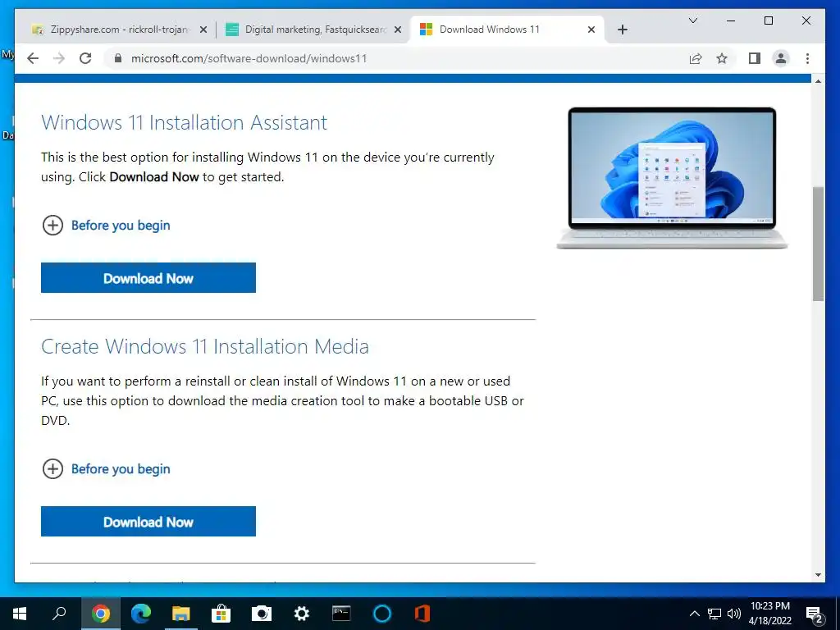This screenshot has height=630, width=840.
Task: Minimize the Chrome window
Action: pos(731,21)
